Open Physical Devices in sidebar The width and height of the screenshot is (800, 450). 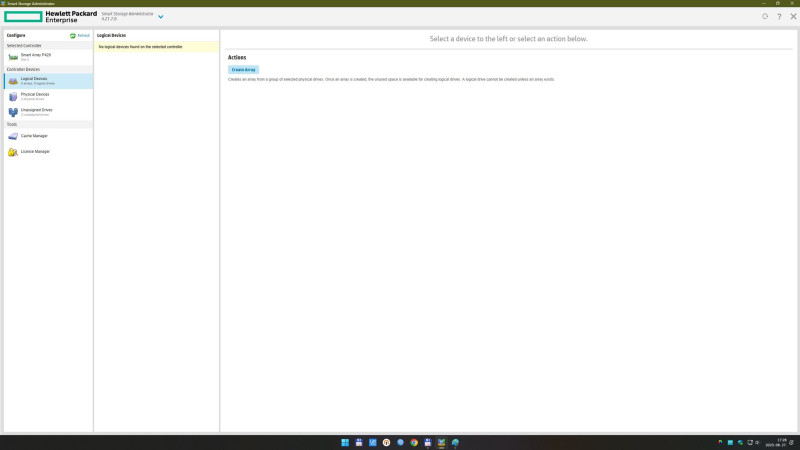[x=48, y=96]
